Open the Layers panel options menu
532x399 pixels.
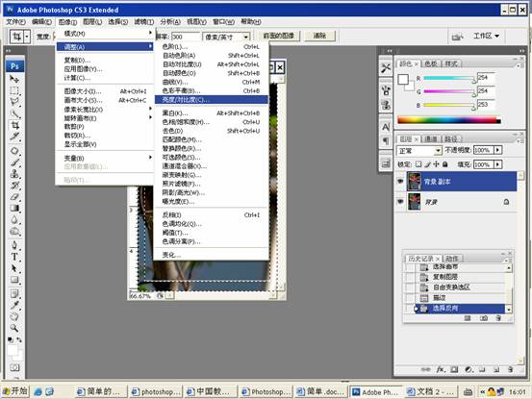519,140
